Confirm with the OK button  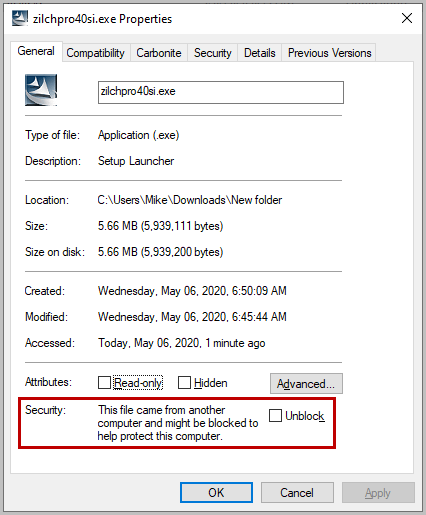point(216,493)
